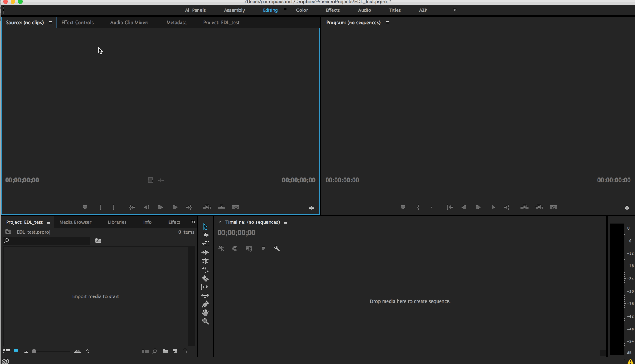
Task: Toggle Drag Audio Only in Source monitor
Action: tap(161, 180)
